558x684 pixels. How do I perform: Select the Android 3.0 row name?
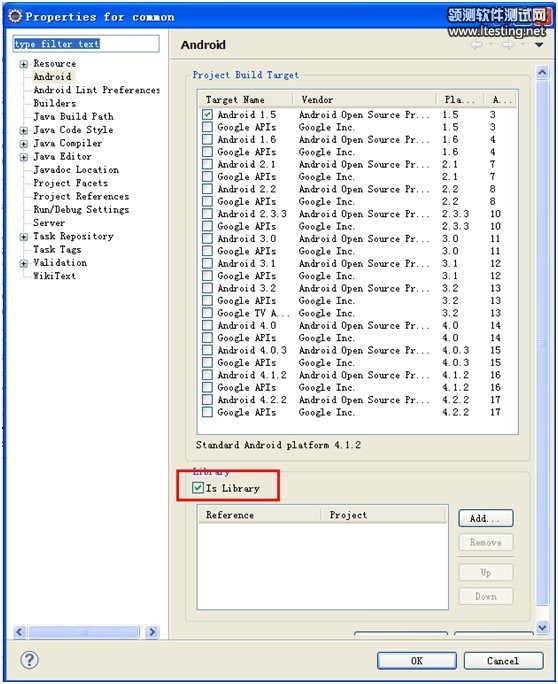click(247, 239)
